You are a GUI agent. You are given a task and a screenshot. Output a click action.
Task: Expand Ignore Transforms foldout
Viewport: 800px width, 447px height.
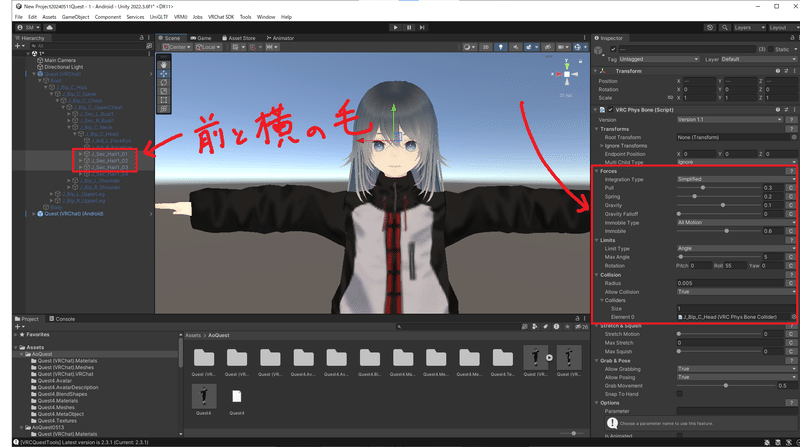tap(602, 146)
